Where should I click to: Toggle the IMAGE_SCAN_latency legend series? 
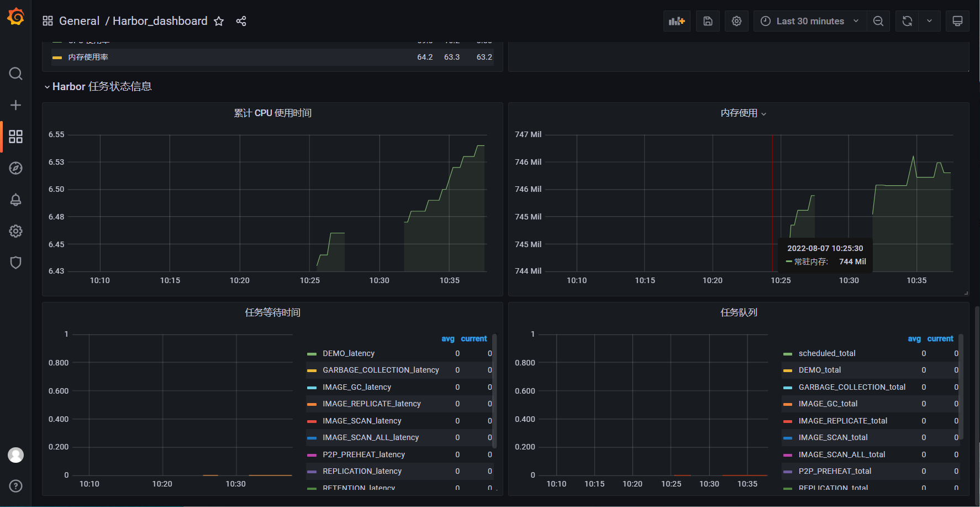pos(362,421)
